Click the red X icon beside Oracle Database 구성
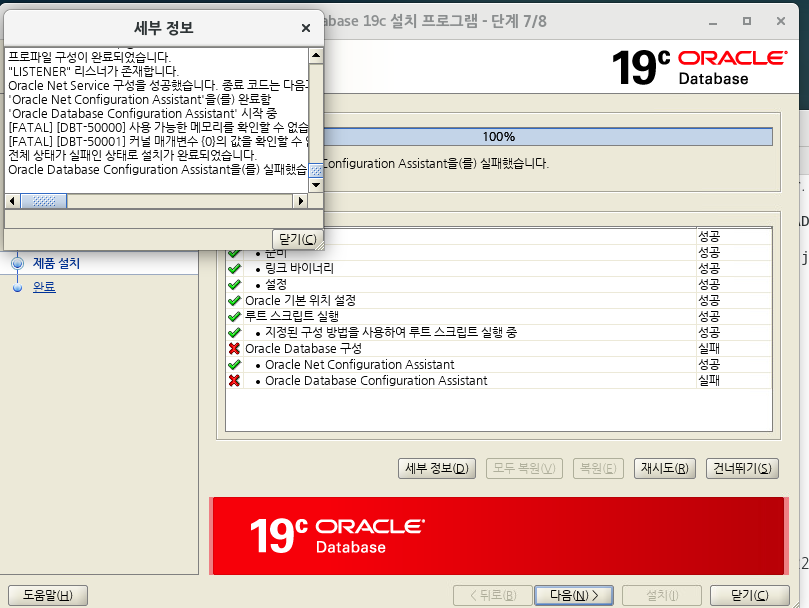Viewport: 809px width, 608px height. click(x=234, y=348)
